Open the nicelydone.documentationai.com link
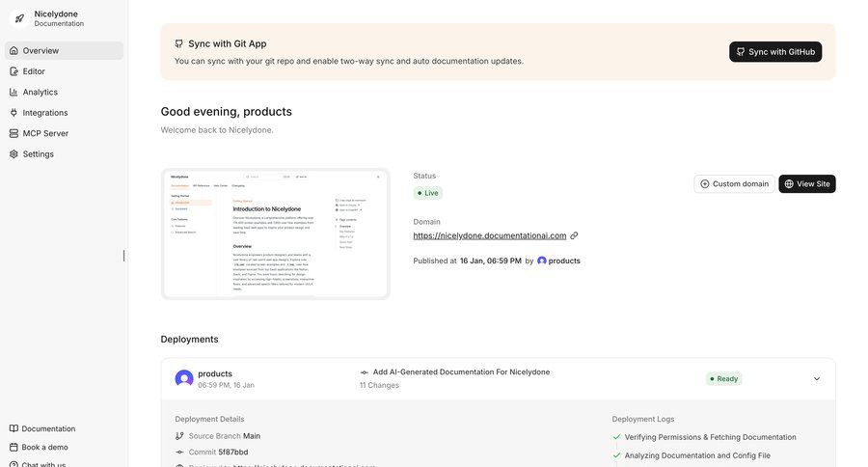The height and width of the screenshot is (467, 868). [x=490, y=235]
